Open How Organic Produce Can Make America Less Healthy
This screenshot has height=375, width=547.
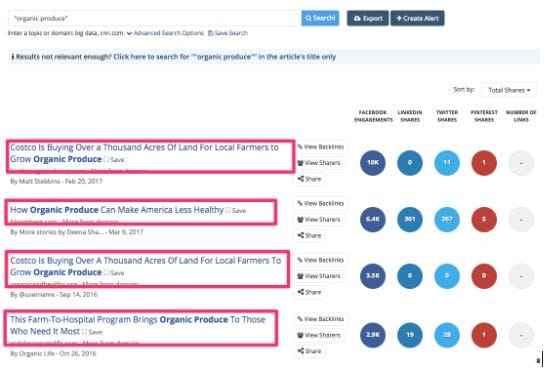[117, 210]
